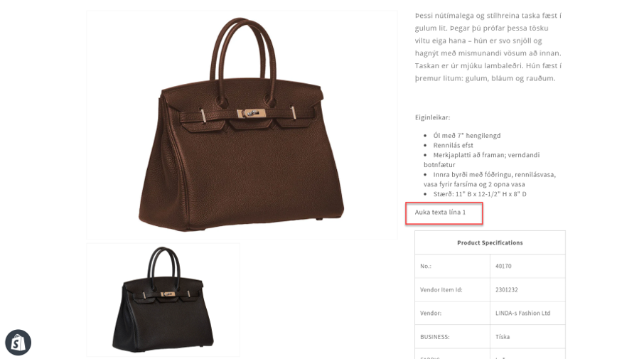Click the 'Eiginleikar:' heading
The height and width of the screenshot is (359, 644).
click(x=432, y=117)
